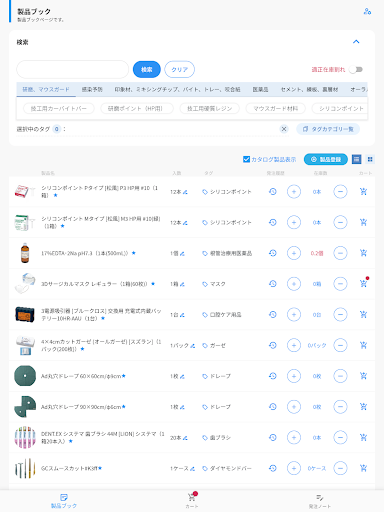Increase stock for DENT.EX システマ toothbrush
Viewport: 384px width, 512px height.
(x=294, y=437)
